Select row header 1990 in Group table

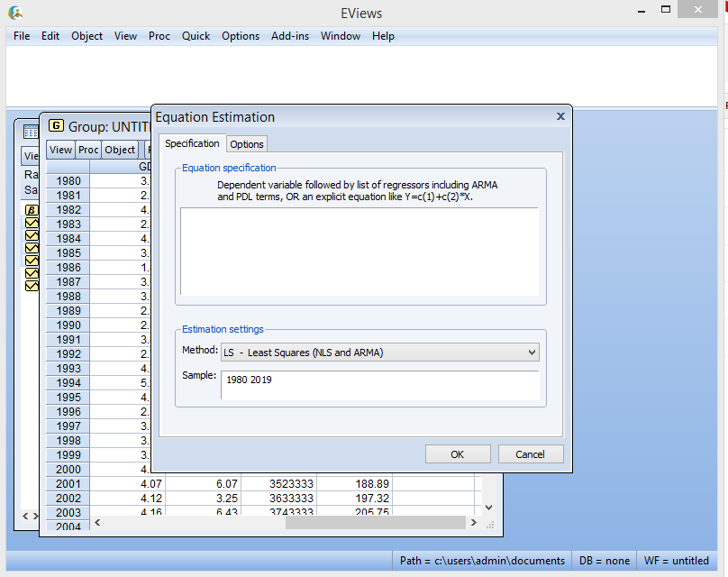pos(68,325)
